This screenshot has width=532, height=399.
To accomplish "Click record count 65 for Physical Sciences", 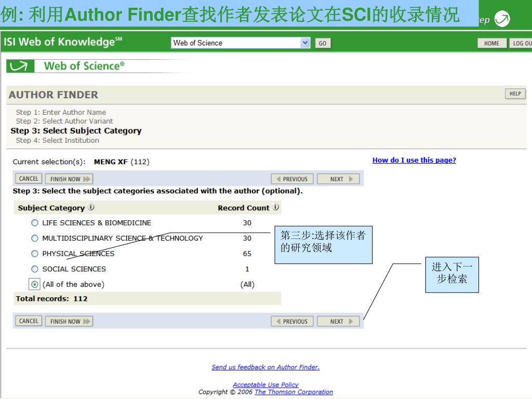I will click(x=247, y=254).
